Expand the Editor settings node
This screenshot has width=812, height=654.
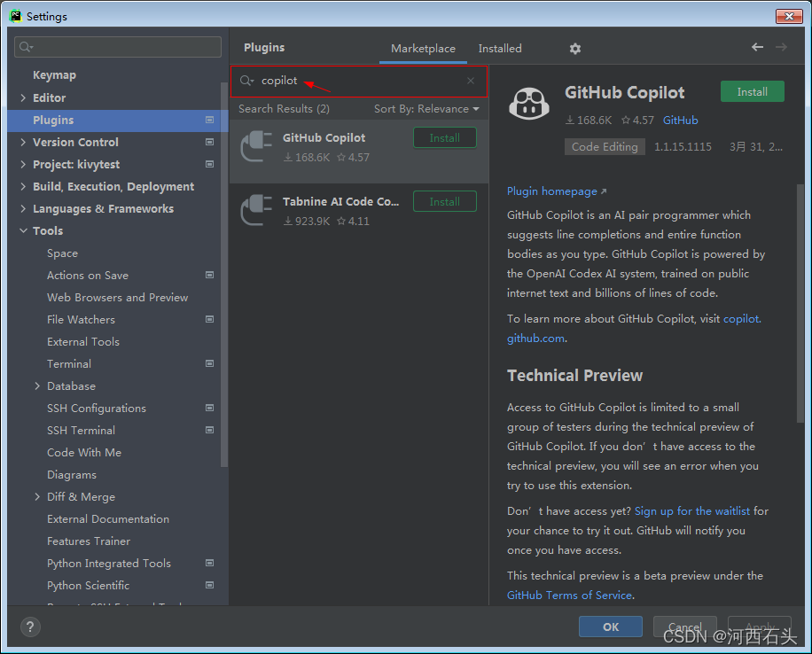coord(23,97)
